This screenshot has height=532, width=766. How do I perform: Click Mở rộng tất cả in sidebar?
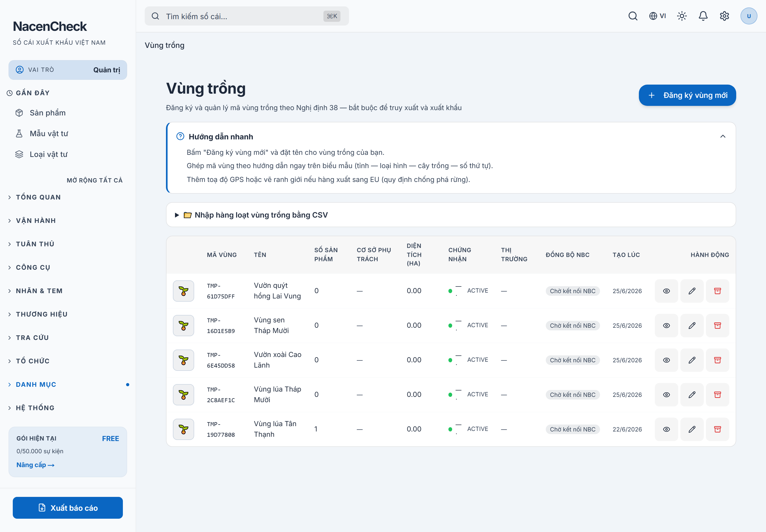pos(95,180)
